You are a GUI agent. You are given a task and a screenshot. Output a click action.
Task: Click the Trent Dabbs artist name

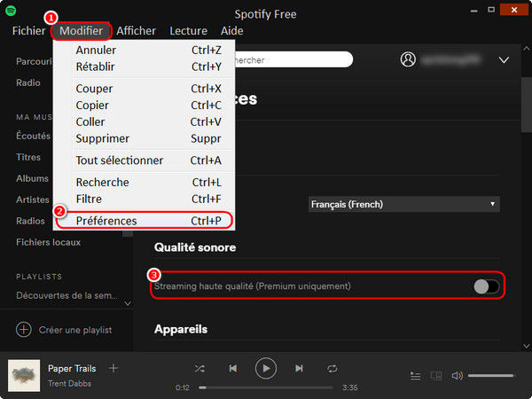(69, 384)
